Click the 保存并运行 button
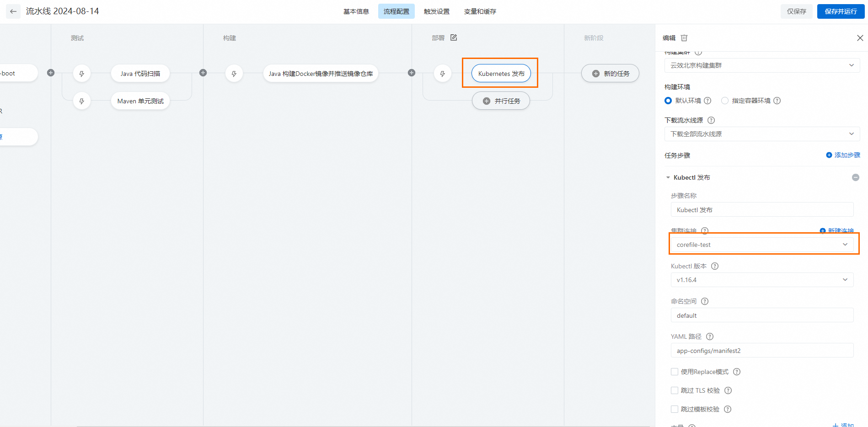Image resolution: width=868 pixels, height=427 pixels. (x=841, y=11)
